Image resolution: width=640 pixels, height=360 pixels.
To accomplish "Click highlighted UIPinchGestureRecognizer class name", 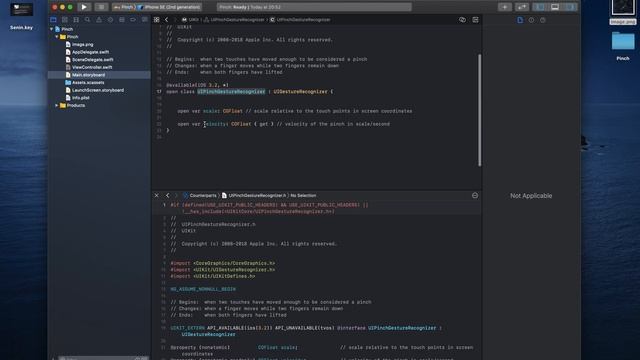I will coord(231,91).
